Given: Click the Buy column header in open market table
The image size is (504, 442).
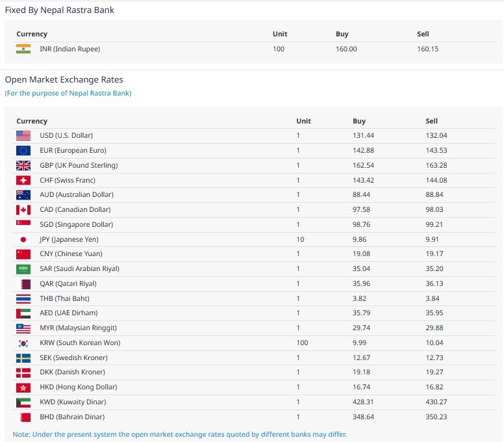Looking at the screenshot, I should [x=359, y=121].
